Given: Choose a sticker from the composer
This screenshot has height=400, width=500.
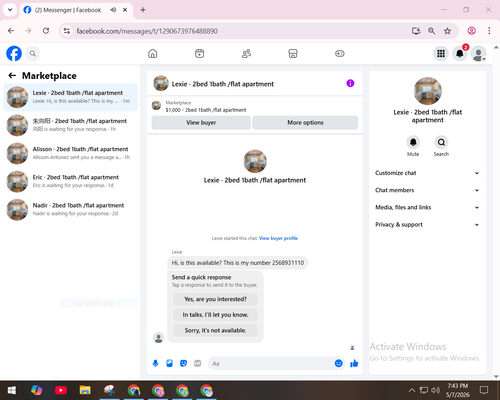Looking at the screenshot, I should tap(183, 363).
